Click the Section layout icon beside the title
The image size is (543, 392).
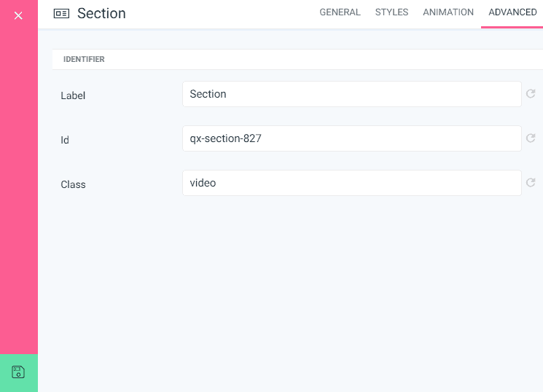pos(61,13)
